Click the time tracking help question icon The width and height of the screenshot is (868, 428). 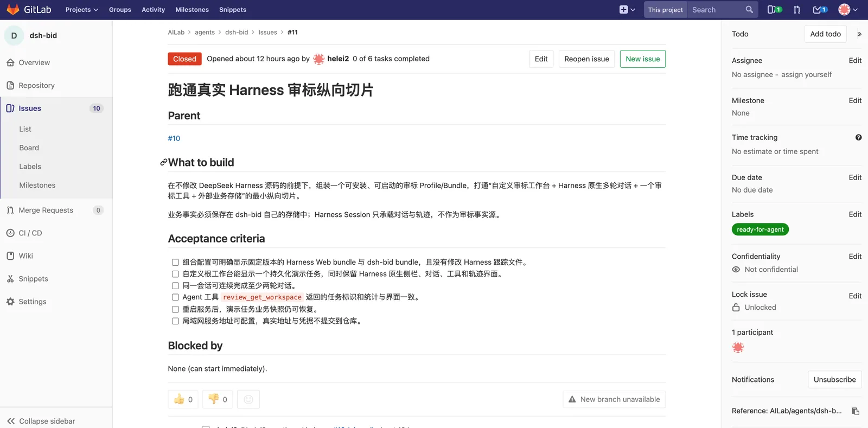[x=858, y=137]
